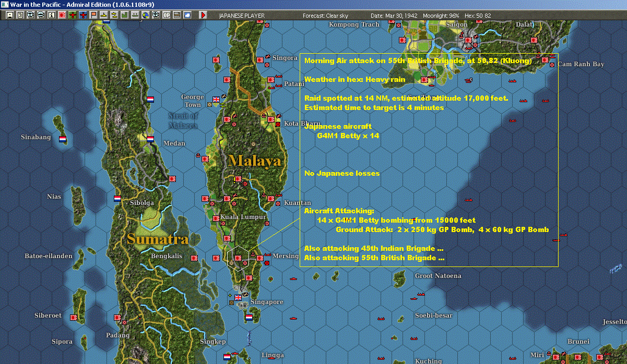Click the 'Groot Natoena' island label

[x=438, y=276]
